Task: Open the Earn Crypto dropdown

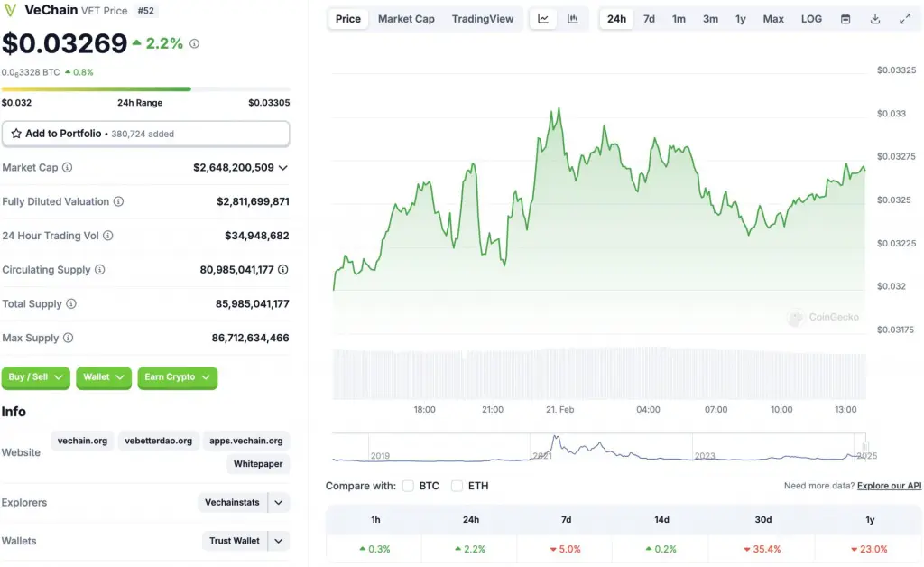Action: click(178, 377)
